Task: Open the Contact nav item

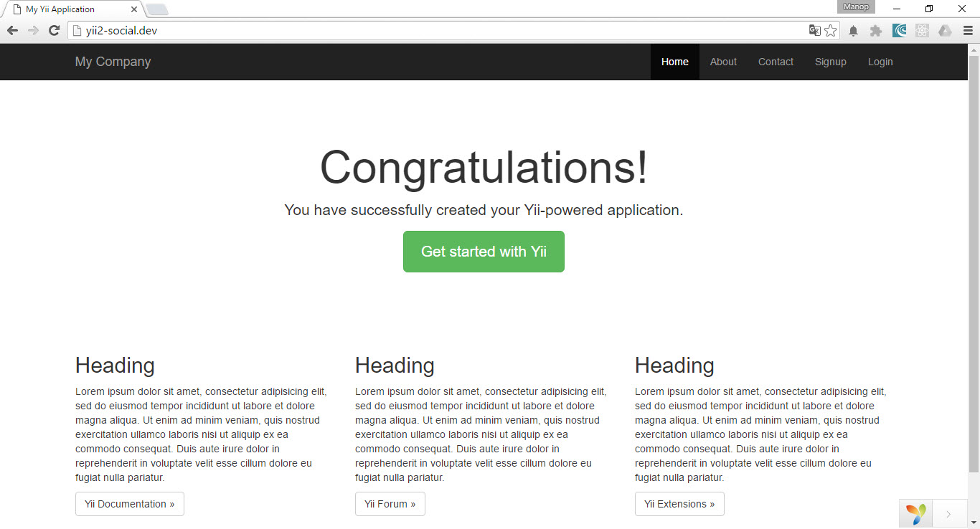Action: (776, 62)
